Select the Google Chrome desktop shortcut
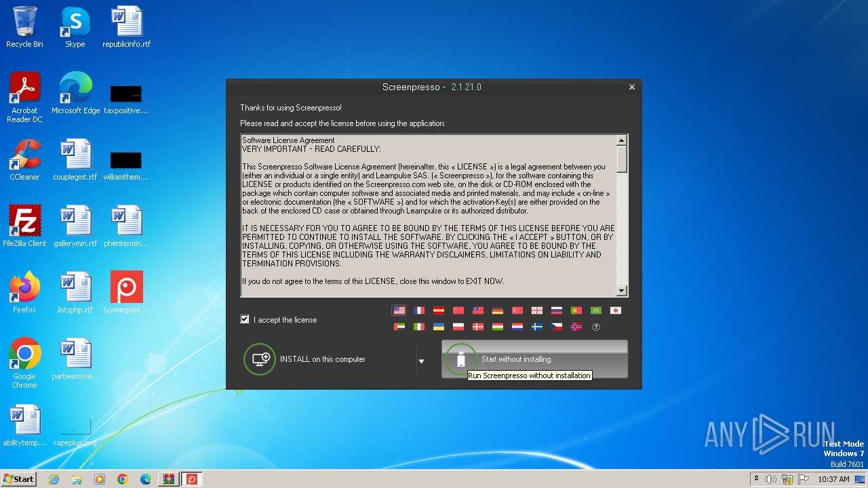The height and width of the screenshot is (488, 868). [24, 363]
